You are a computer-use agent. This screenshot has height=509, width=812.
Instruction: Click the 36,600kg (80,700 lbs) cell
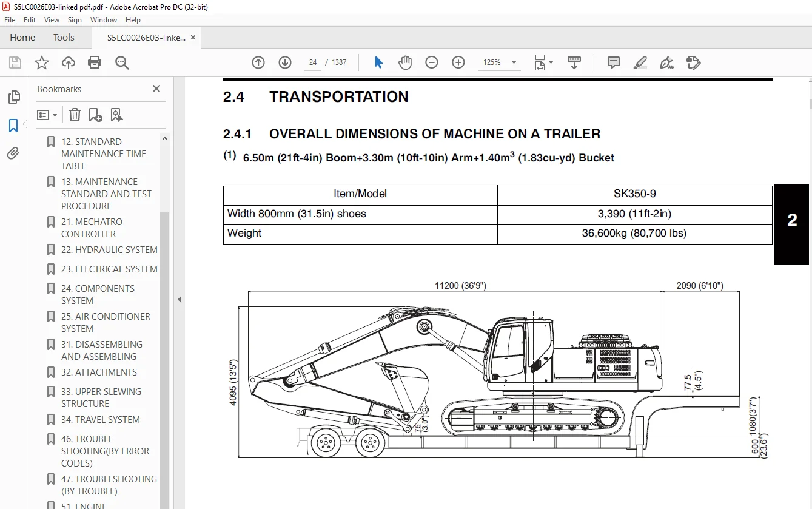pyautogui.click(x=635, y=234)
